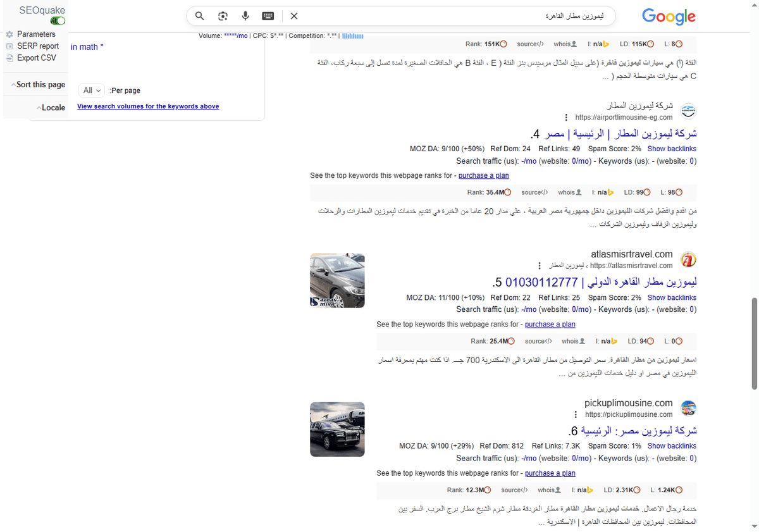This screenshot has height=532, width=759.
Task: Collapse the Locale section
Action: (x=51, y=108)
